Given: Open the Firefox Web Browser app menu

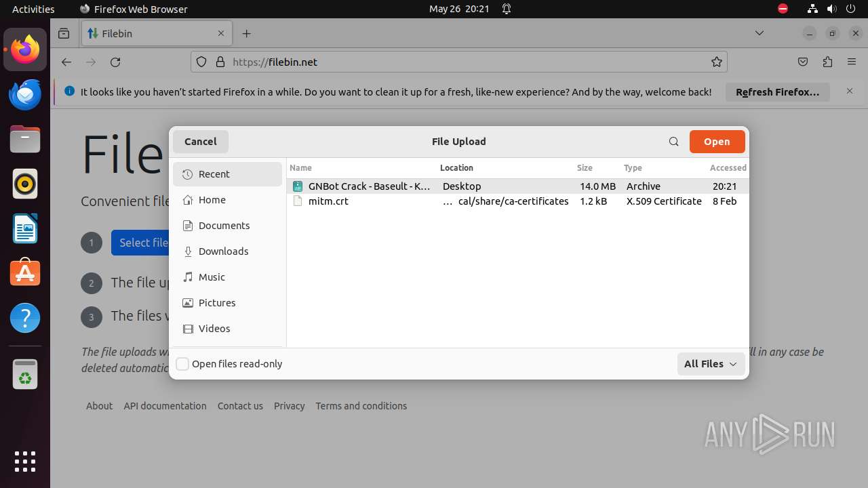Looking at the screenshot, I should (x=134, y=9).
